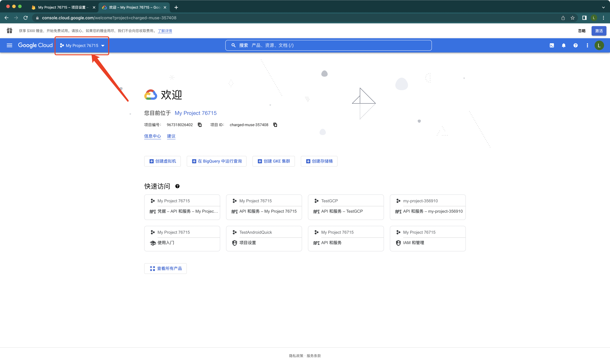Image resolution: width=610 pixels, height=364 pixels.
Task: Open Chrome profile avatar L
Action: coord(594,18)
